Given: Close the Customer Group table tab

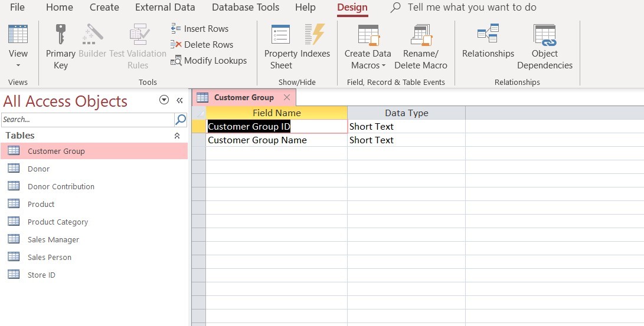Looking at the screenshot, I should point(287,97).
